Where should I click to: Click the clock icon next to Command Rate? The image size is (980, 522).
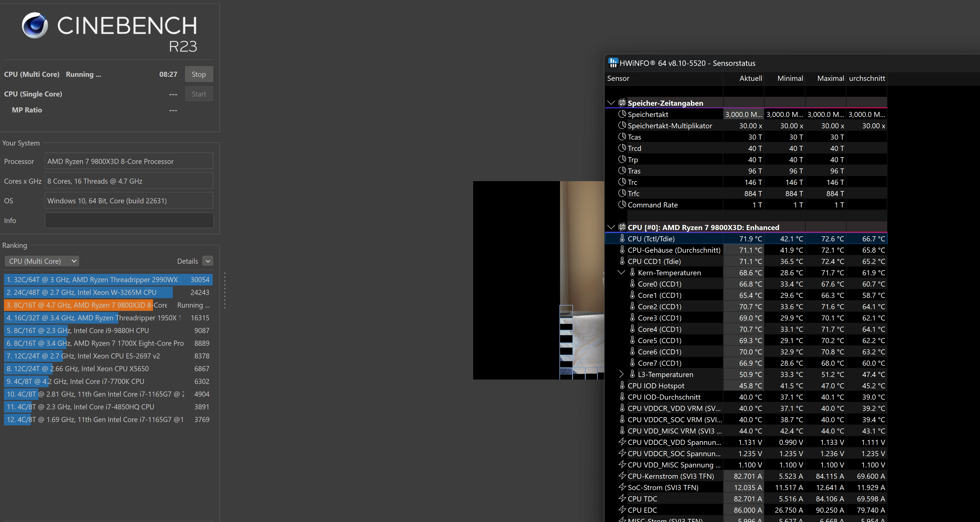click(622, 205)
